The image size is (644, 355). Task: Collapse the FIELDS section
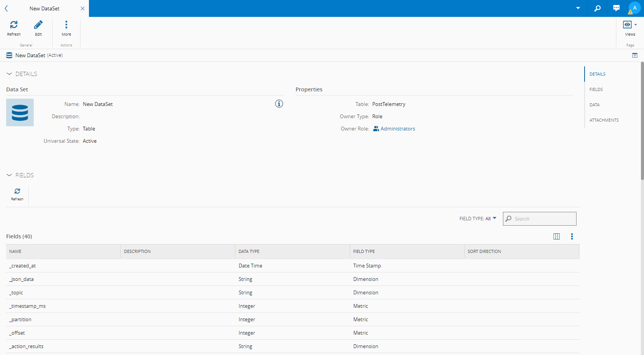(9, 175)
